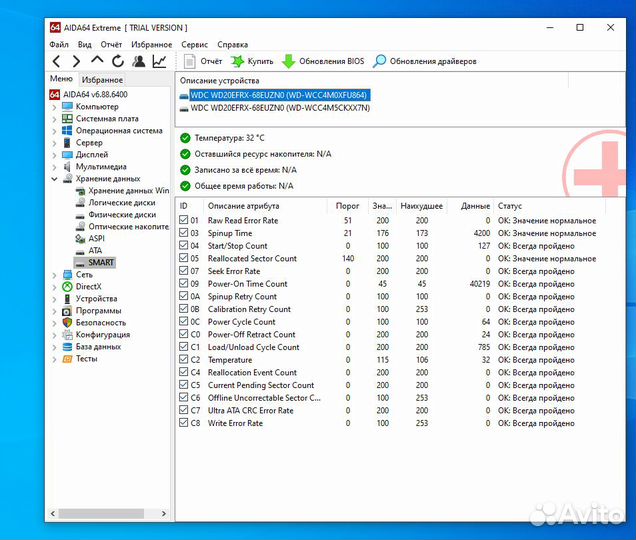Select drive WD-WCC4M5CKXX7N in device list
The image size is (636, 540).
click(275, 108)
